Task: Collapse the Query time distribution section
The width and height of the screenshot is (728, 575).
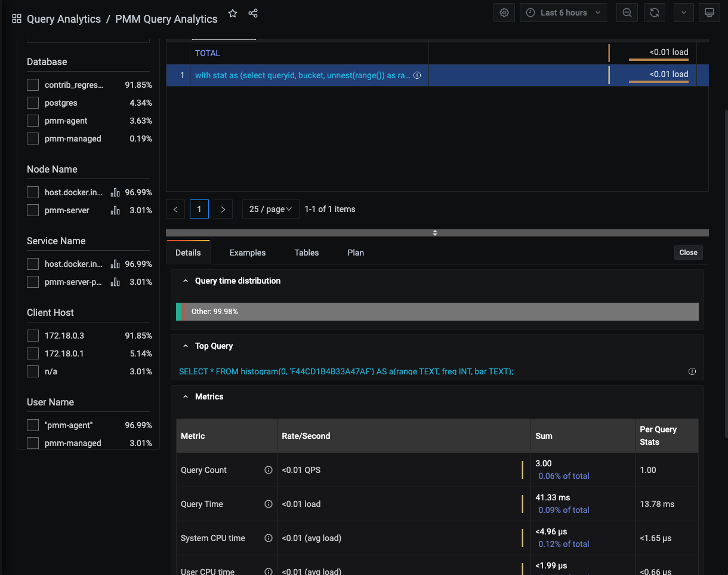Action: pyautogui.click(x=186, y=281)
